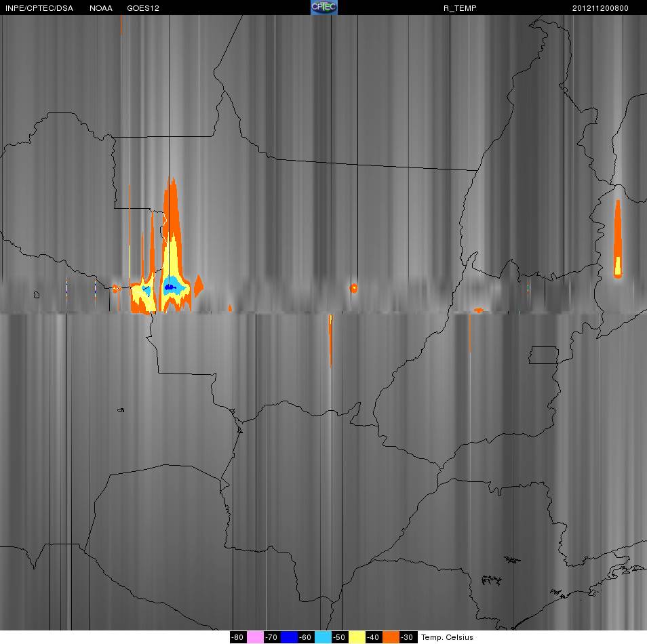Viewport: 647px width, 644px height.
Task: Click the dark blue legend swatch between -70 and -60
Action: point(289,637)
